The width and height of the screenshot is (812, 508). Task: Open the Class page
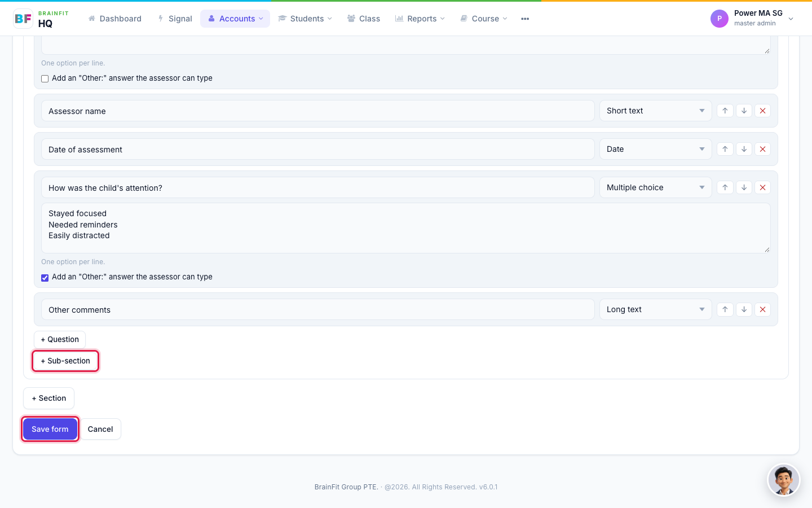click(364, 19)
